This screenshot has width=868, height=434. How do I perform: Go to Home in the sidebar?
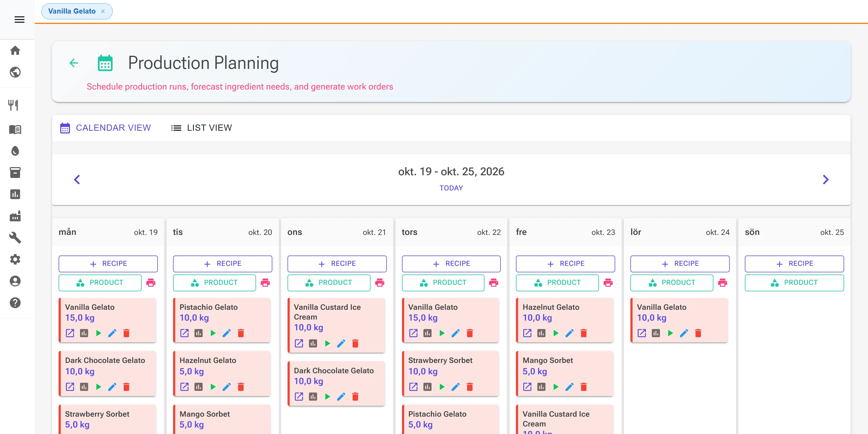(x=15, y=50)
